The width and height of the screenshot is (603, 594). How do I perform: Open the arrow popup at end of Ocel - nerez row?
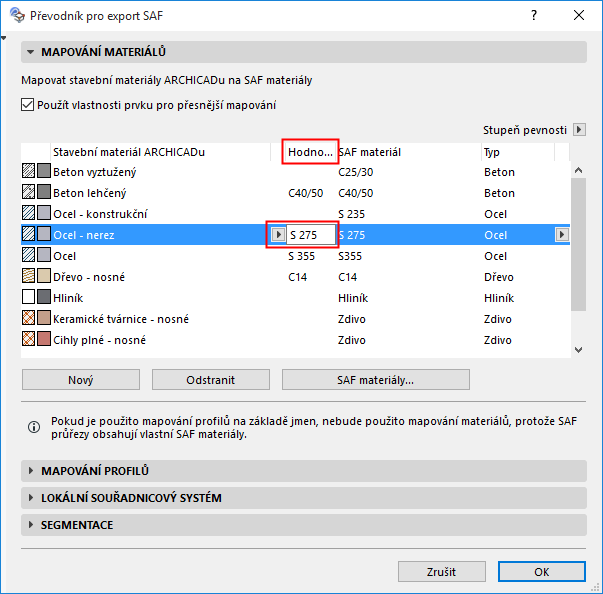point(562,234)
